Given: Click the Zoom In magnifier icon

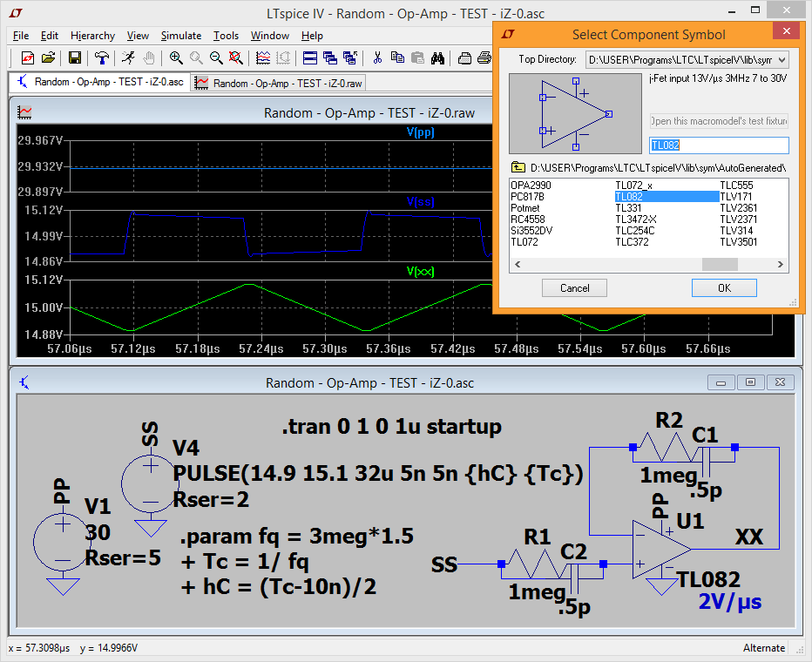Looking at the screenshot, I should click(x=176, y=58).
